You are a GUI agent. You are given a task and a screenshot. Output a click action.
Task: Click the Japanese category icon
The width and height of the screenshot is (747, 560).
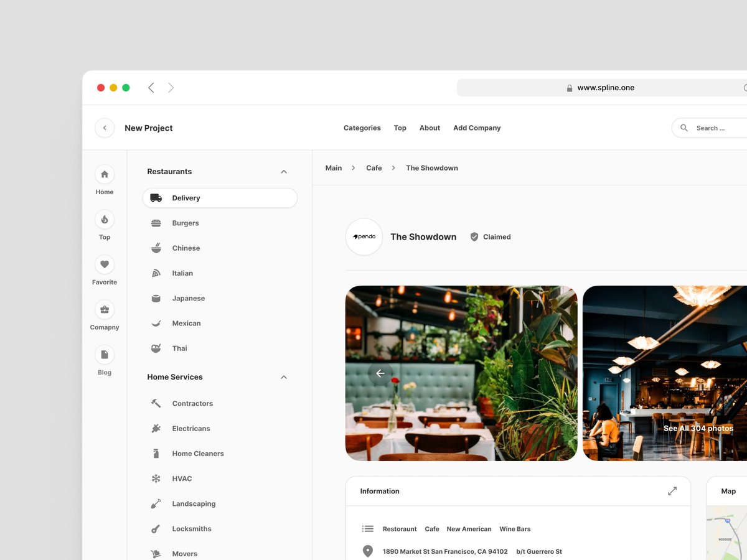pos(156,299)
